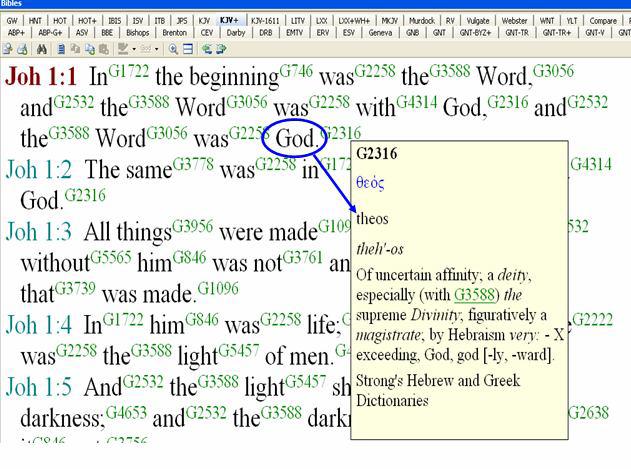Click the first toolbar icon (new view)
The height and width of the screenshot is (469, 631).
click(x=8, y=49)
